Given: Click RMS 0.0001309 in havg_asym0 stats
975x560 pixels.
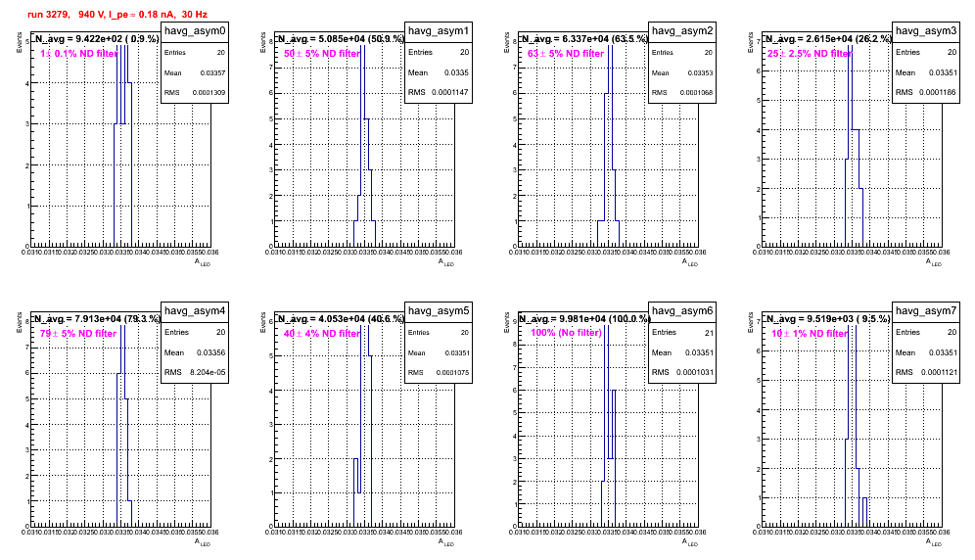Looking at the screenshot, I should click(195, 93).
